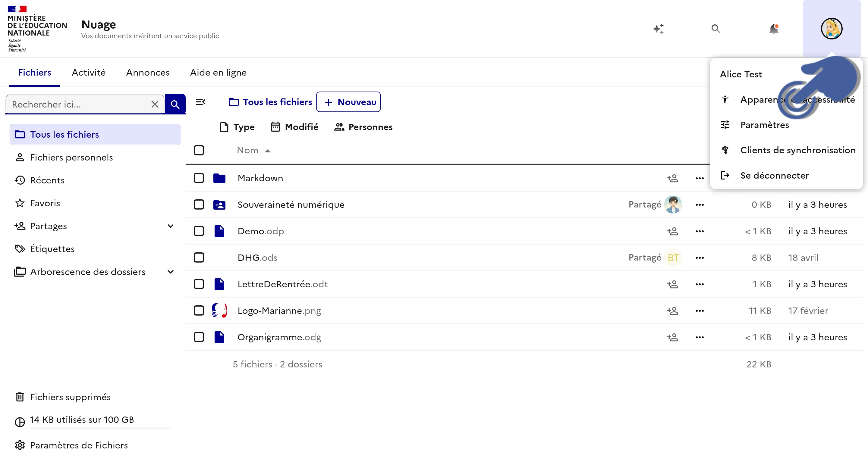Share Organigramme.odg via add-person icon

(x=673, y=337)
